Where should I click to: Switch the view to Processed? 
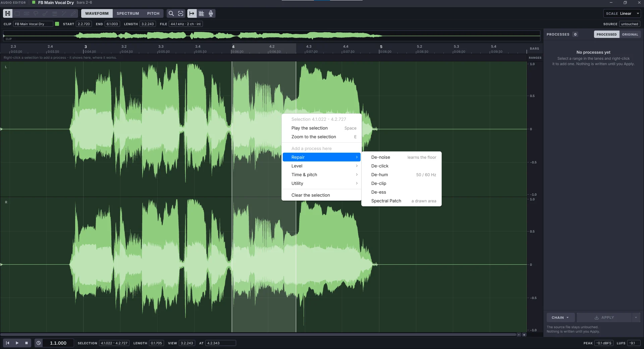[x=606, y=34]
